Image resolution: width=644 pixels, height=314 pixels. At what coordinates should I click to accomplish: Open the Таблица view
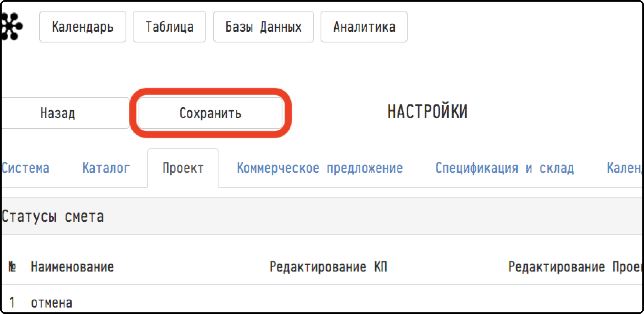169,27
